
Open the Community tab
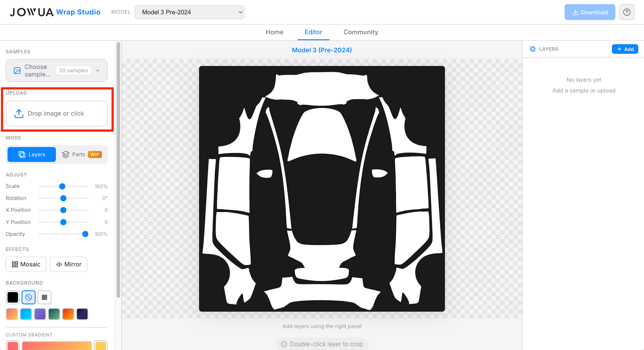tap(361, 32)
